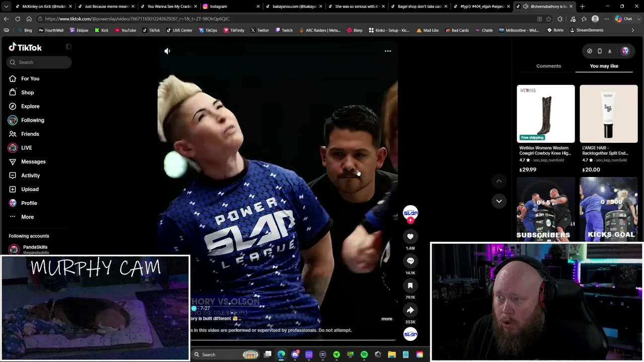644x362 pixels.
Task: Follow Power Slap via plus badge
Action: (411, 220)
